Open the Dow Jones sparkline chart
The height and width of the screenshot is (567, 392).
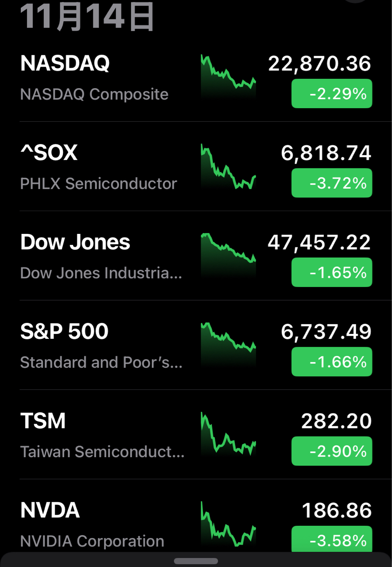click(x=228, y=255)
